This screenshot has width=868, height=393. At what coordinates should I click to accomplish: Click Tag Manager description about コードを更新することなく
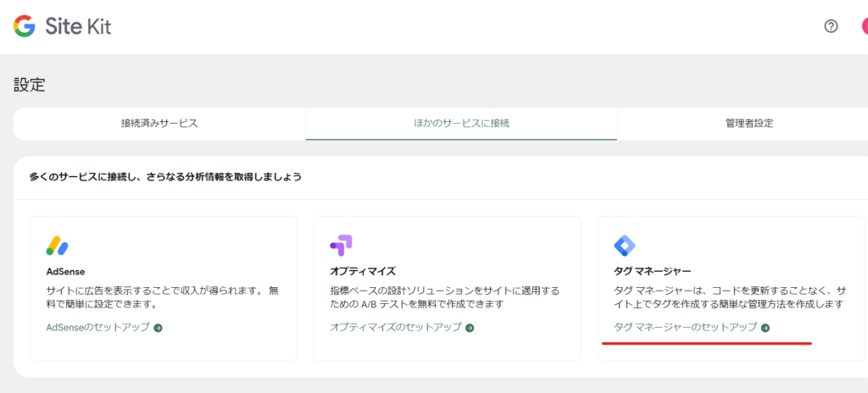(730, 297)
